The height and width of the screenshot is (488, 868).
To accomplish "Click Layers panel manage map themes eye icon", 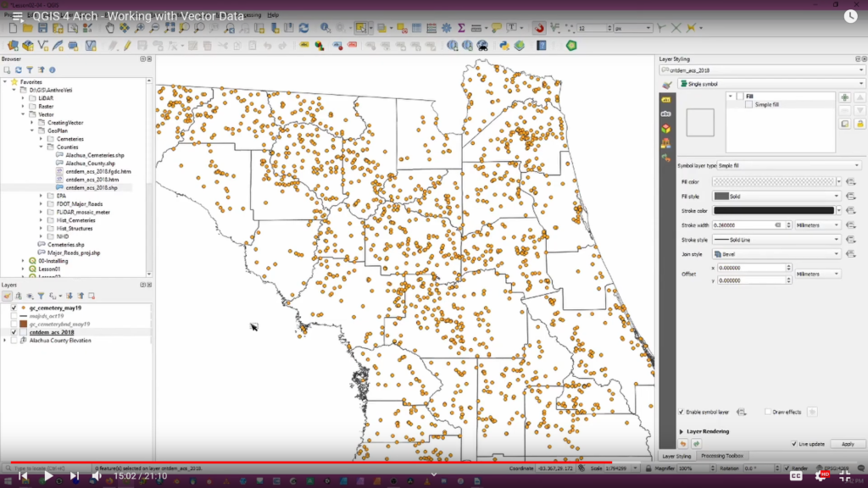I will coord(30,296).
